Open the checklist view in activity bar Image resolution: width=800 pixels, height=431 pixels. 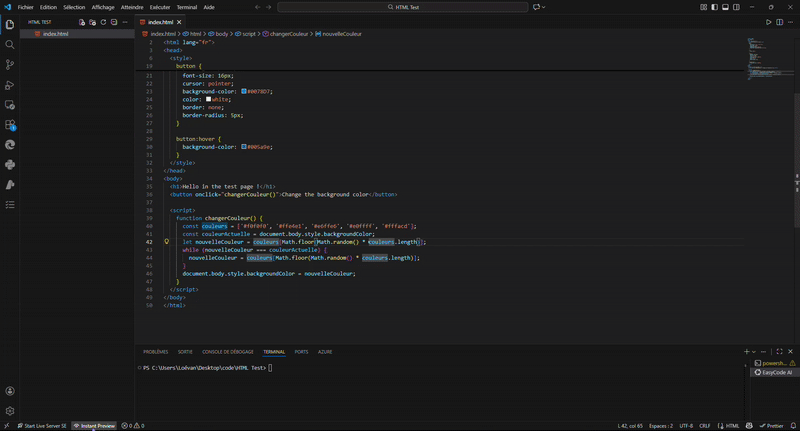(10, 205)
